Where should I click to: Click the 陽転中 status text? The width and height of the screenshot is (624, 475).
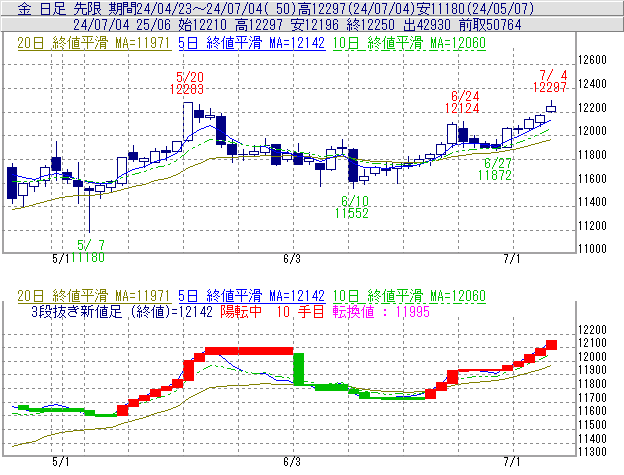(241, 311)
